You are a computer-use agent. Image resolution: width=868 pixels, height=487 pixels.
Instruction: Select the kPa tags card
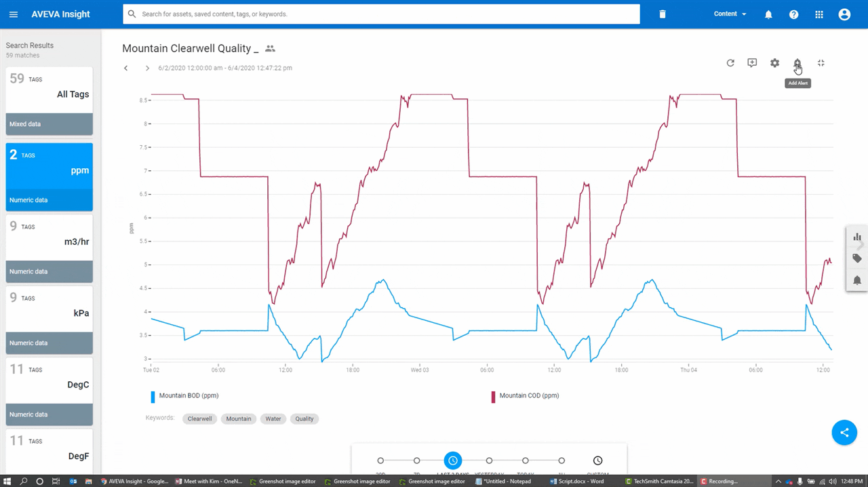(x=50, y=320)
